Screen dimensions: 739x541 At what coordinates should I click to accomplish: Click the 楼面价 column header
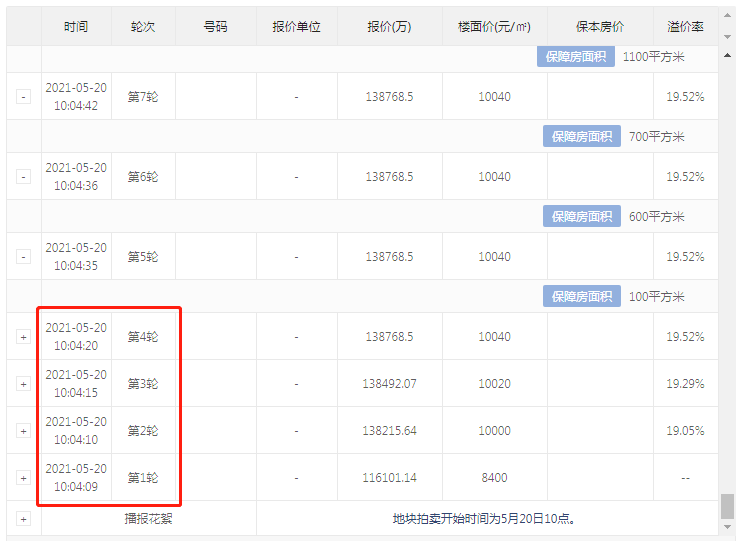pyautogui.click(x=494, y=27)
